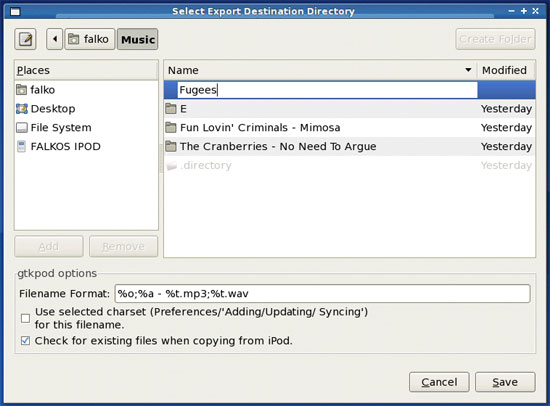Select The Cranberries - No Need To Argue

tap(349, 147)
